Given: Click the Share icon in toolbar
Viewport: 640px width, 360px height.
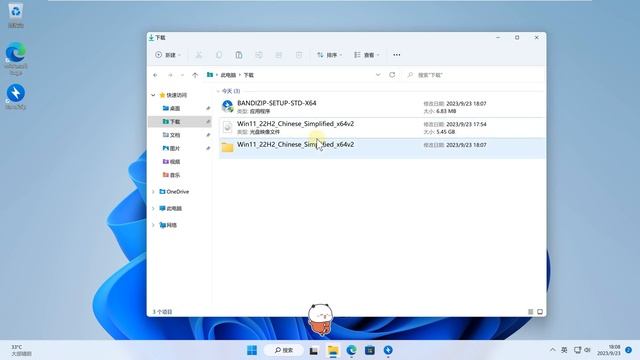Looking at the screenshot, I should 279,55.
